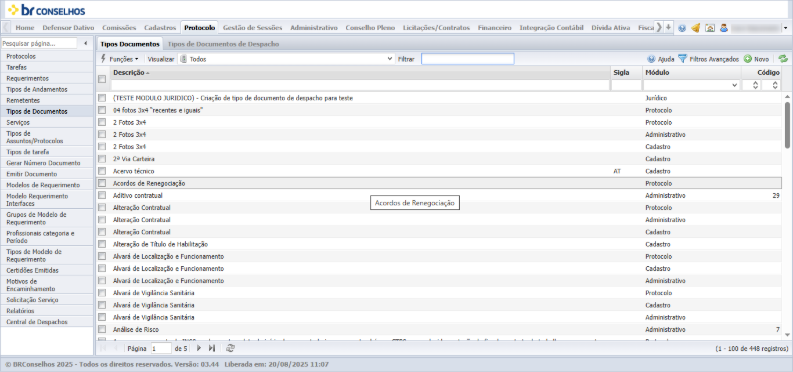This screenshot has width=793, height=372.
Task: Open the Visualizar Todos combo box
Action: coord(287,59)
